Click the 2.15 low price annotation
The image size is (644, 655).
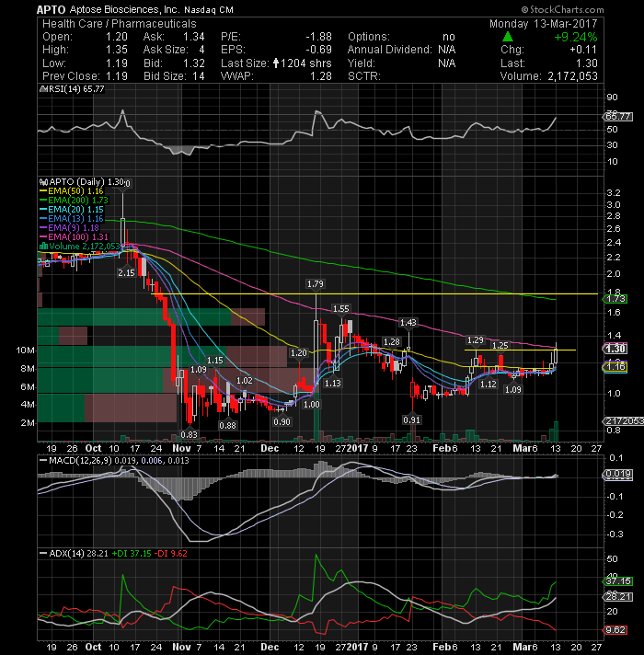click(x=126, y=273)
